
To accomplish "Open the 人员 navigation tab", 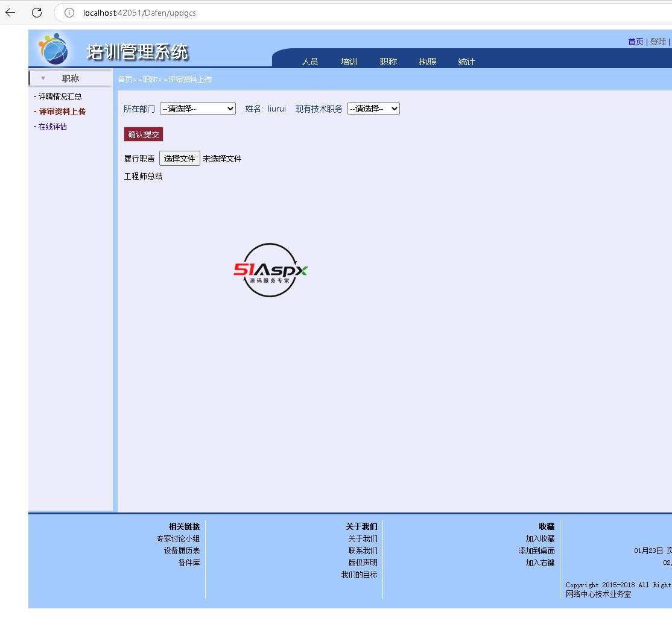I will click(310, 61).
